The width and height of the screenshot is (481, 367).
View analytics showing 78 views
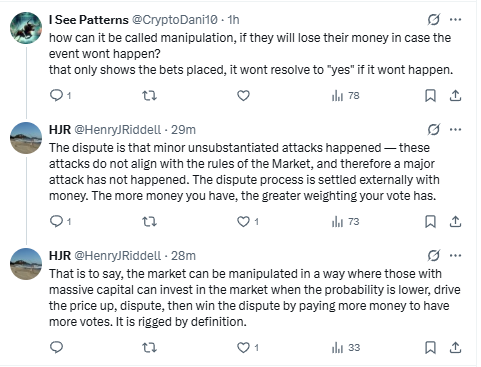point(346,96)
